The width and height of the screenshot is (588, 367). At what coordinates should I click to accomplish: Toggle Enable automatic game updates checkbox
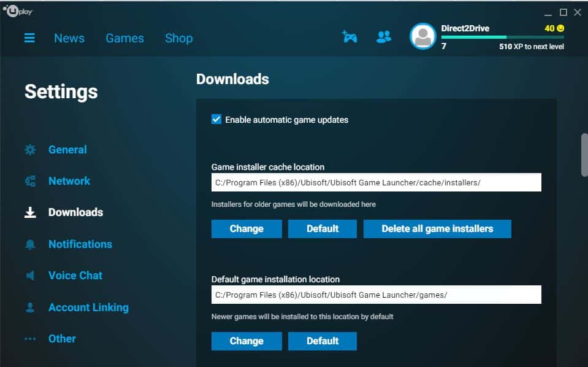tap(216, 119)
